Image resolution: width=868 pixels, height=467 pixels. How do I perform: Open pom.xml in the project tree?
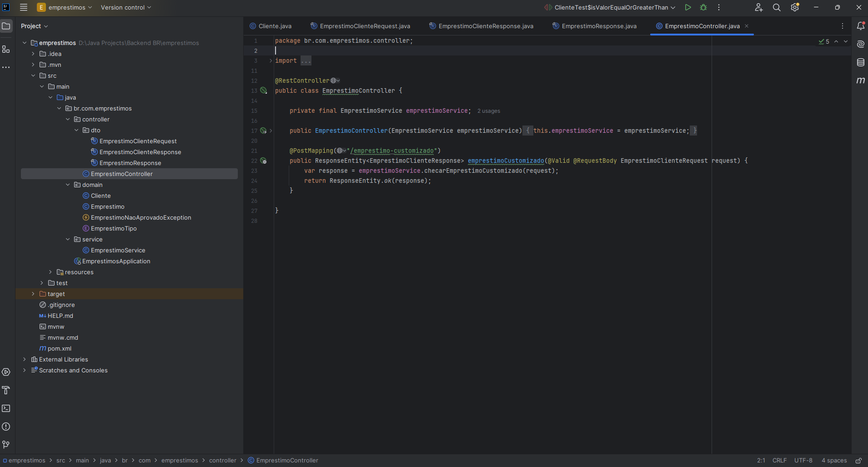60,348
